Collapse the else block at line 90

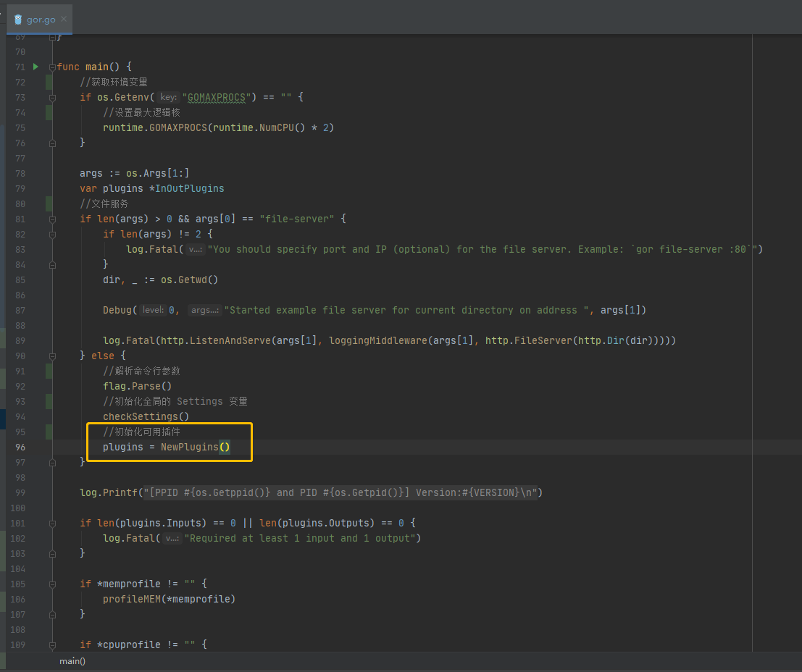[x=52, y=356]
